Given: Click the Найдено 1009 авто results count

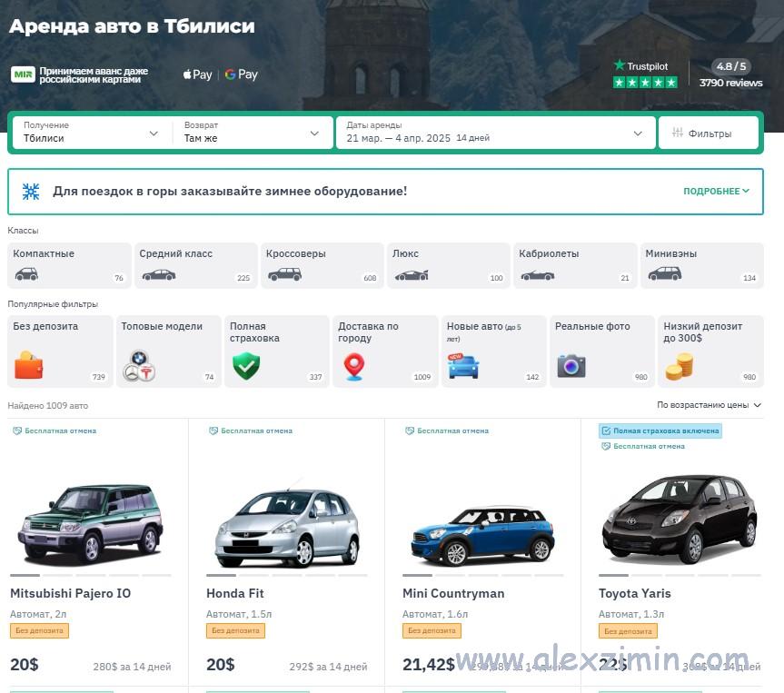Looking at the screenshot, I should (48, 406).
